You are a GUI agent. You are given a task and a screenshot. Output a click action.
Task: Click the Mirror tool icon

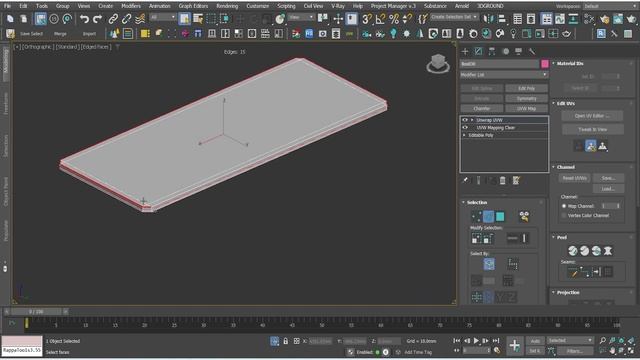[488, 19]
